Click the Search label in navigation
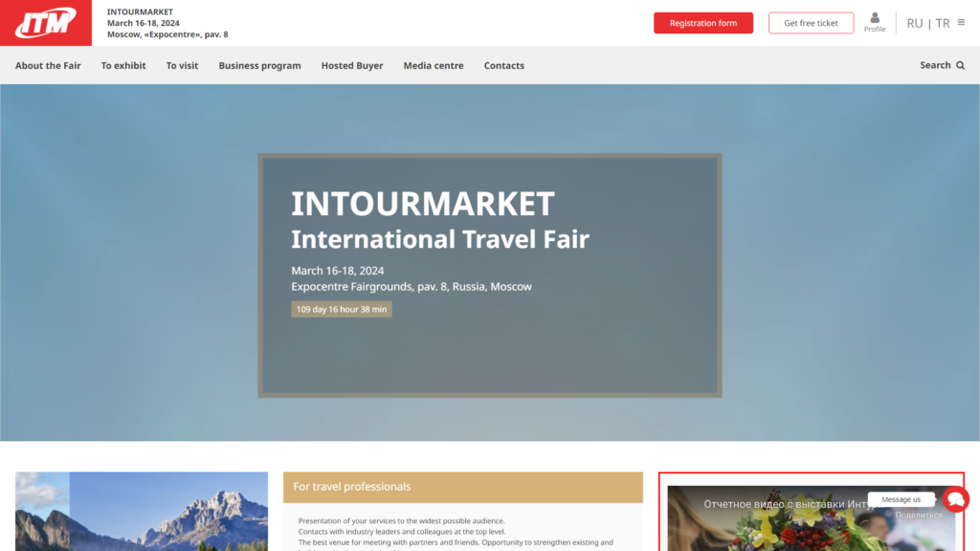This screenshot has height=551, width=980. (x=935, y=65)
